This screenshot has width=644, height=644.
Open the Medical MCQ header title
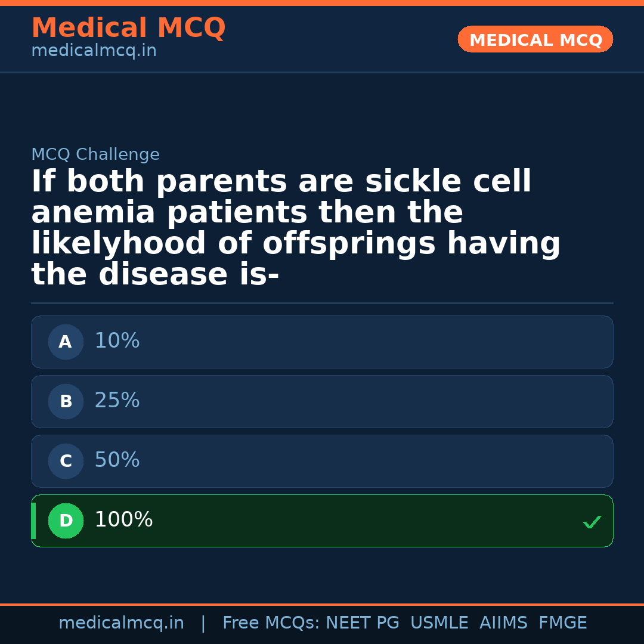click(x=128, y=28)
